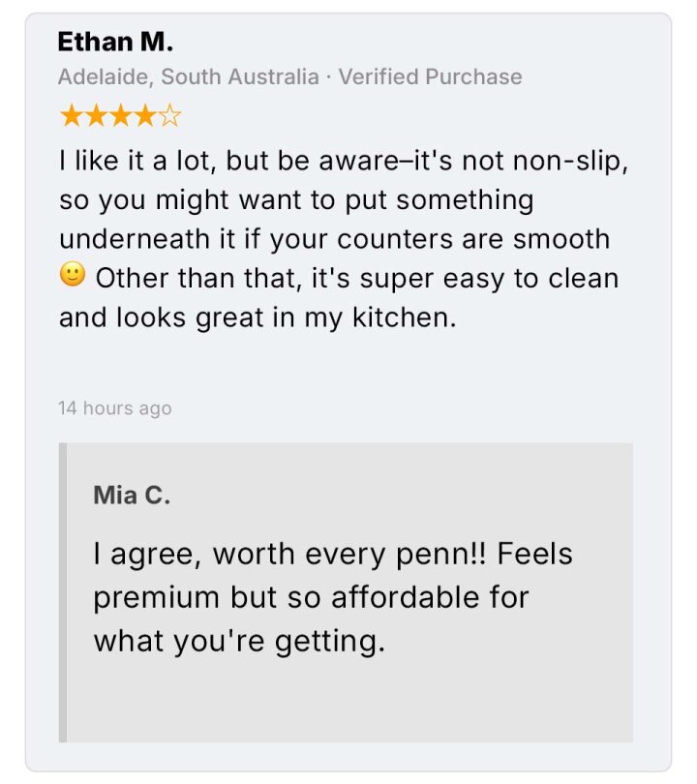Open Mia C. commenter name
697x784 pixels.
[132, 495]
